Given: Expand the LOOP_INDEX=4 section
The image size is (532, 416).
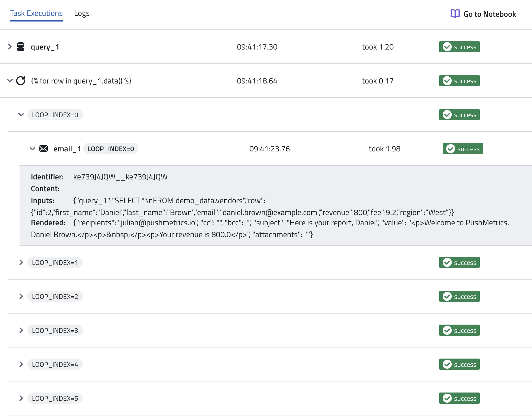Looking at the screenshot, I should tap(21, 364).
